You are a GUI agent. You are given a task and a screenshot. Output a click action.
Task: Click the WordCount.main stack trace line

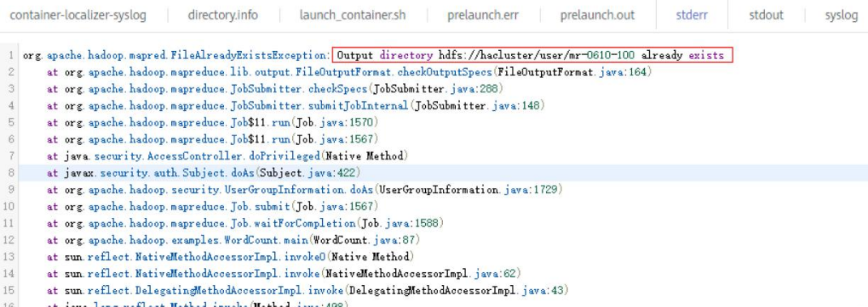click(x=234, y=240)
